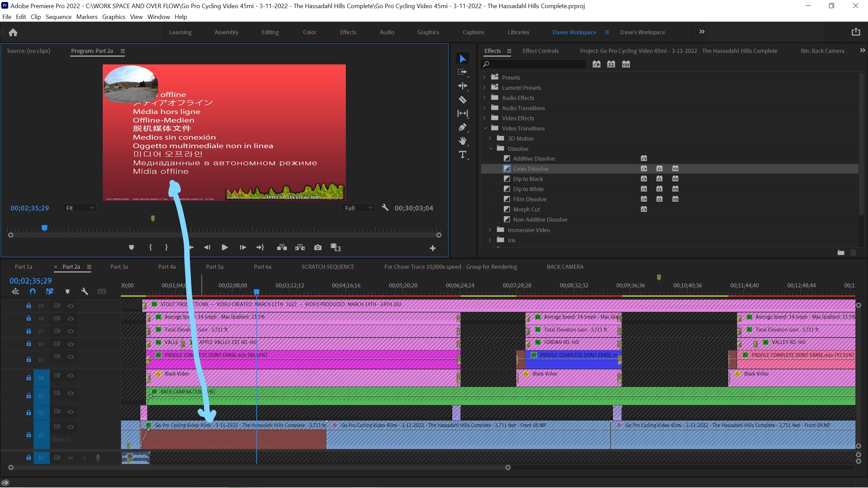
Task: Mute audio track A1
Action: 71,458
